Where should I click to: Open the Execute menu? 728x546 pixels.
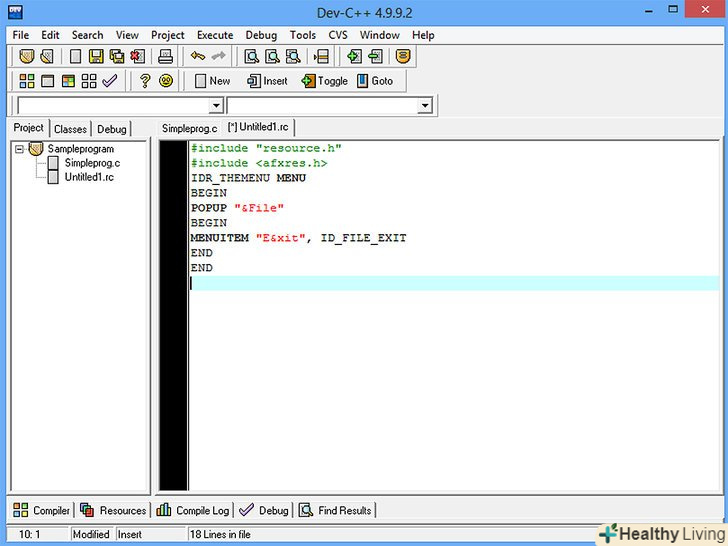[214, 35]
